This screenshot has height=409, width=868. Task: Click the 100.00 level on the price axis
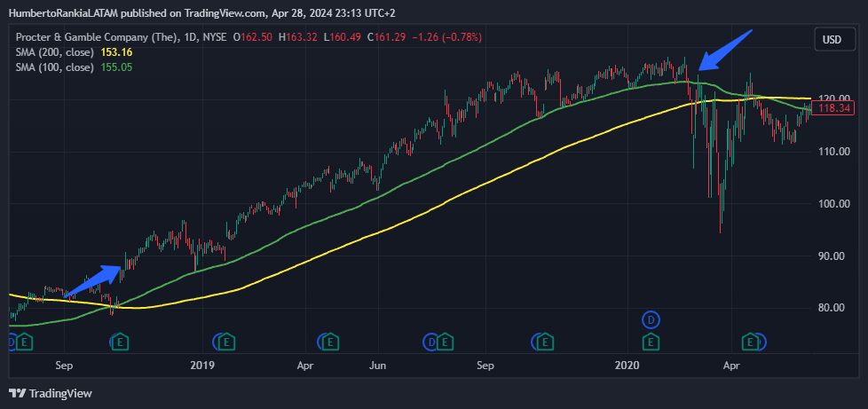point(831,204)
